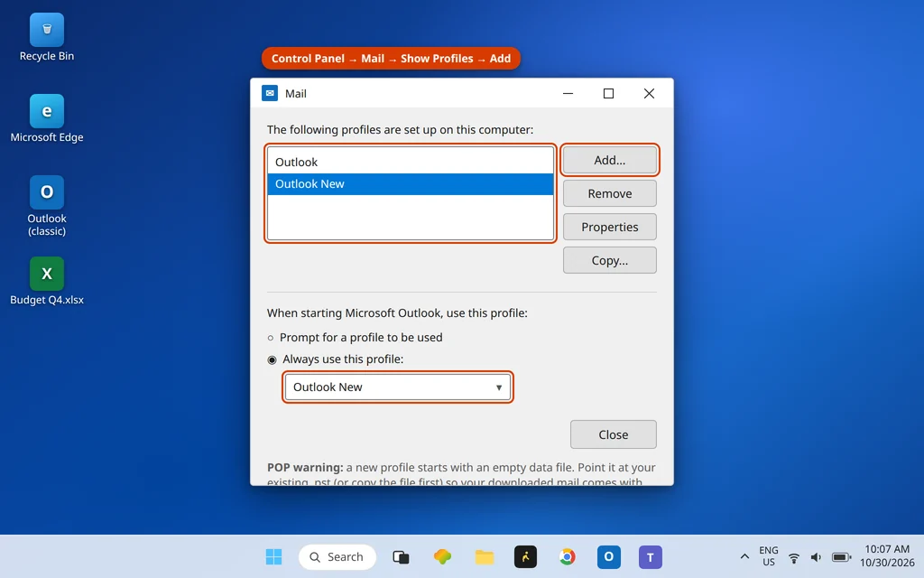Click the Close button in Mail dialog
The width and height of the screenshot is (924, 578).
[613, 434]
